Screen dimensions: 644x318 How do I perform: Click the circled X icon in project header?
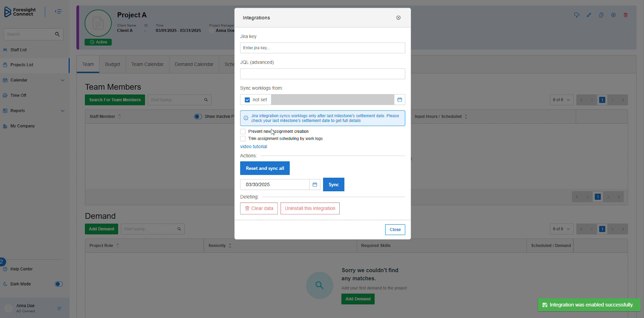tap(613, 15)
